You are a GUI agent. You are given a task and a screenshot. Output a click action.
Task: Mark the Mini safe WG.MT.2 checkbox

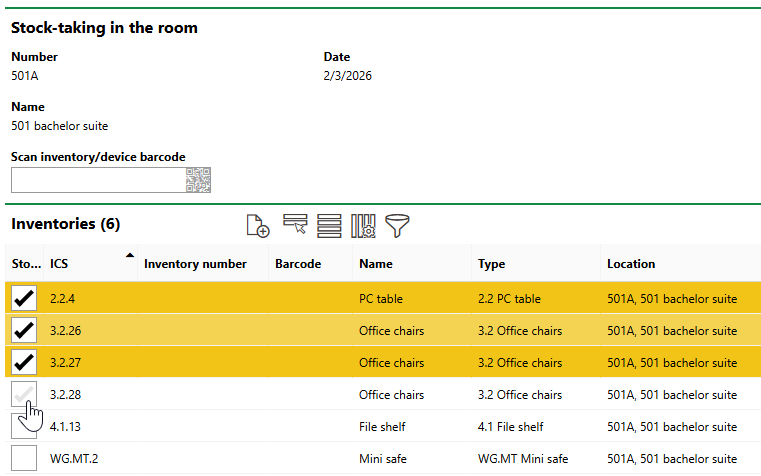24,459
